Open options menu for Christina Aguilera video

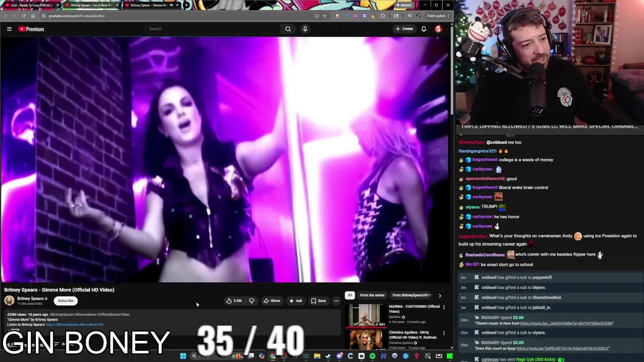pyautogui.click(x=444, y=333)
